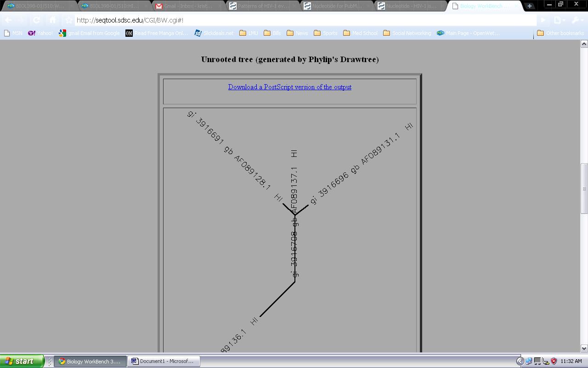Open the Slickdeals.net bookmark

point(214,33)
